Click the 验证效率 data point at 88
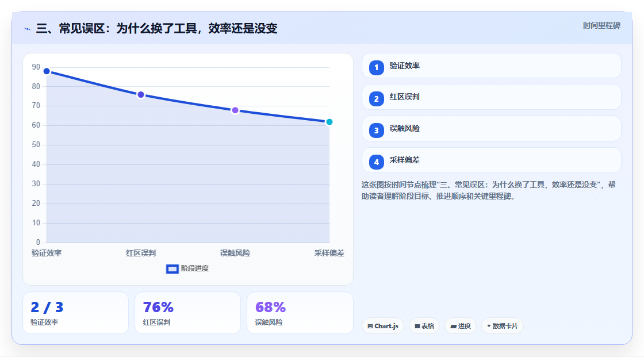The height and width of the screenshot is (357, 644). 47,71
